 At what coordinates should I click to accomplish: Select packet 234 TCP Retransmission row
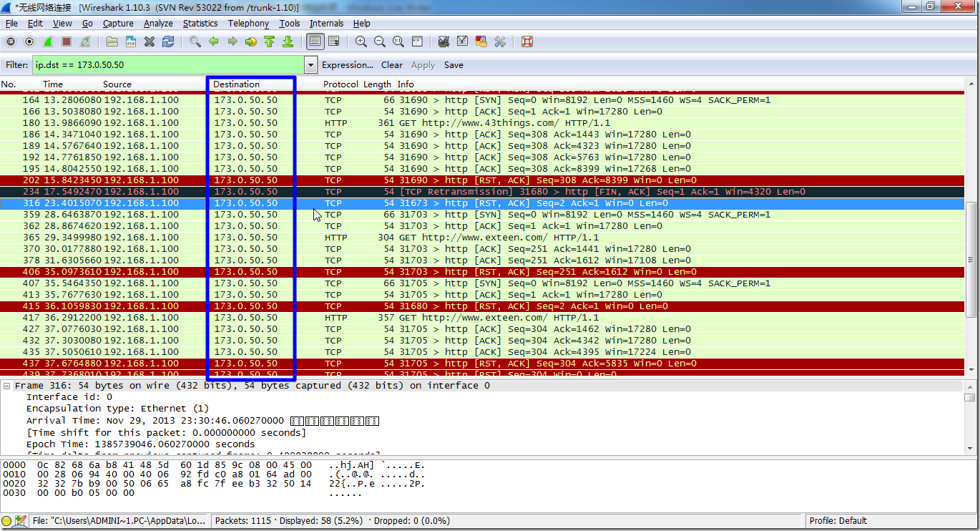coord(482,192)
